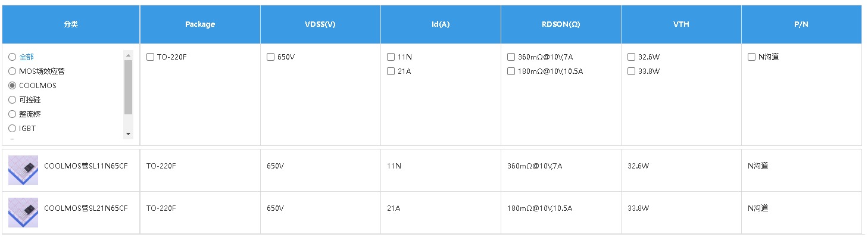Screen dimensions: 868x237
Task: Click the category list scrollbar thumb
Action: coord(128,87)
